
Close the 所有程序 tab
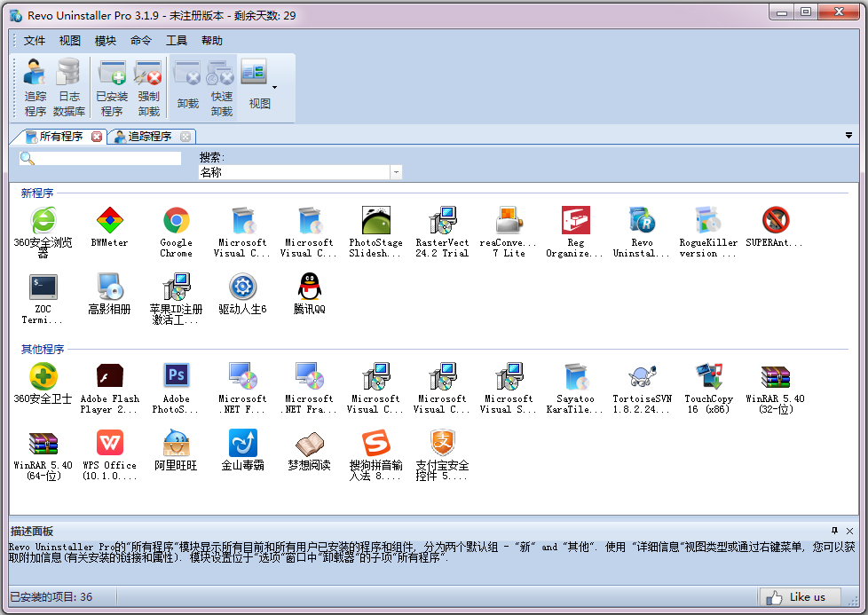[96, 138]
